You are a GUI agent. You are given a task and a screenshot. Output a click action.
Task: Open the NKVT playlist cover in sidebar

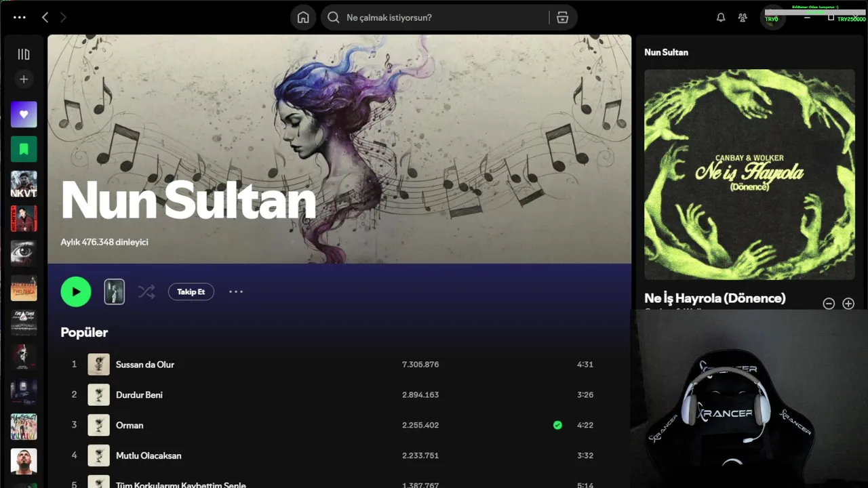24,184
